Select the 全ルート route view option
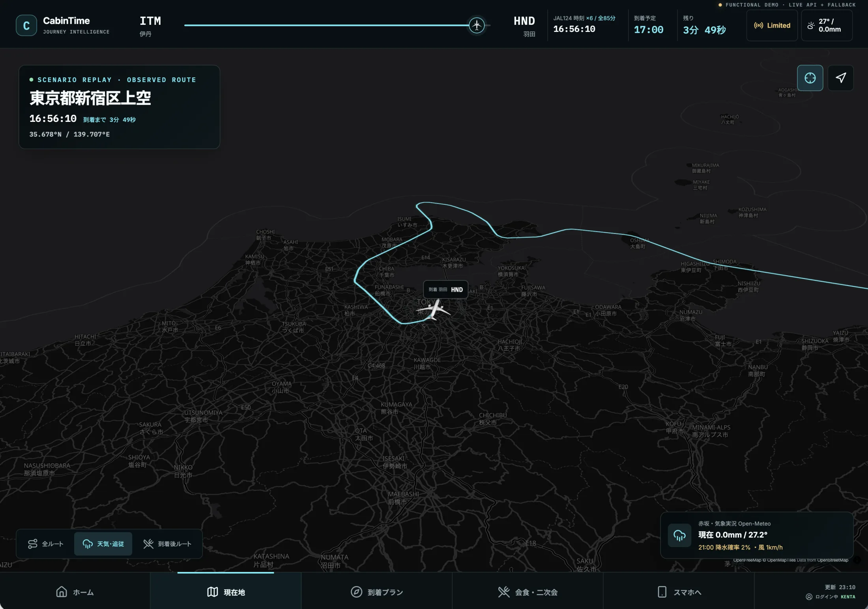The height and width of the screenshot is (609, 868). click(x=45, y=544)
